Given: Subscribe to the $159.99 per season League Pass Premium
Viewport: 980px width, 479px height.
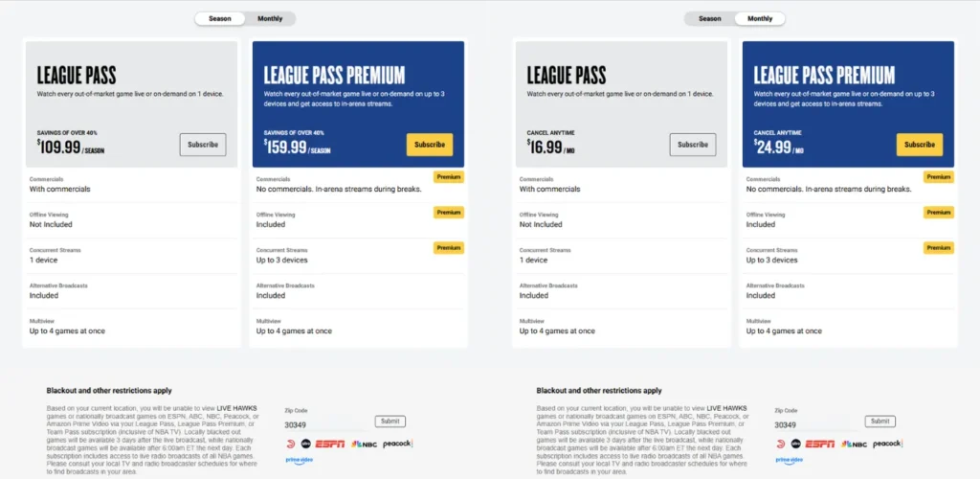Looking at the screenshot, I should tap(430, 145).
